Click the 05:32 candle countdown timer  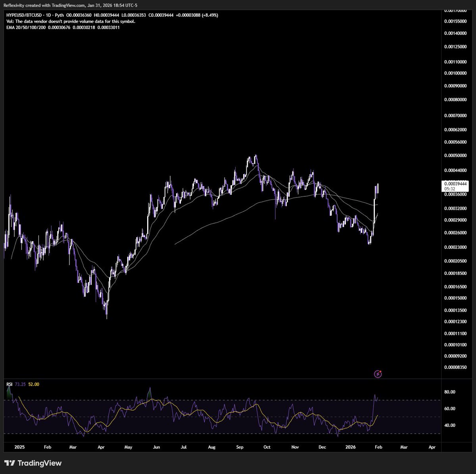coord(449,189)
